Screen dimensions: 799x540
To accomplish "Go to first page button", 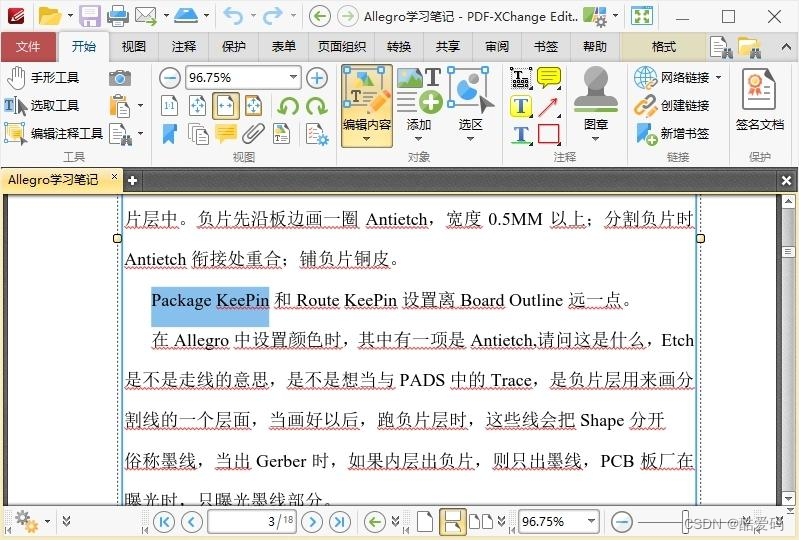I will coord(164,522).
